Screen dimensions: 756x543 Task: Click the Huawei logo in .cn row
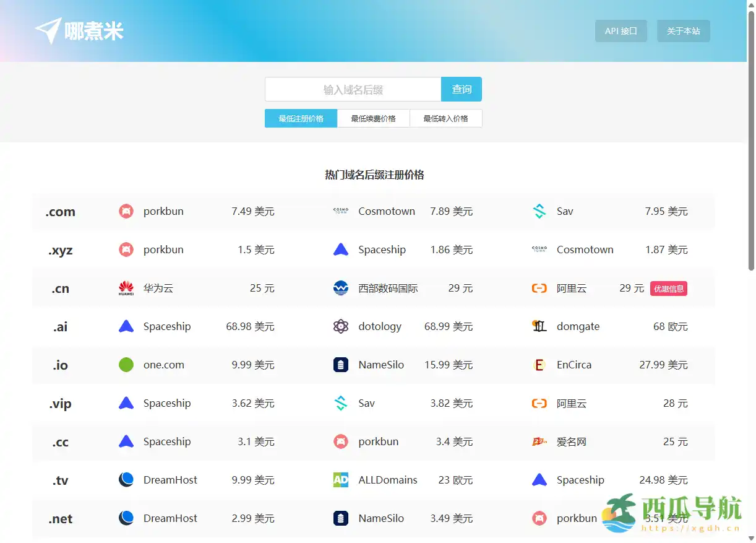(126, 289)
